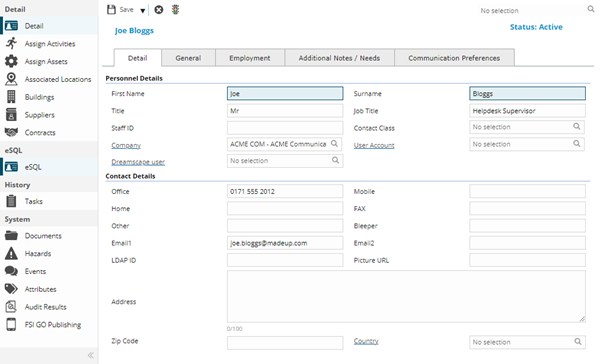Click the Save disk icon
The image size is (600, 364).
coord(111,10)
